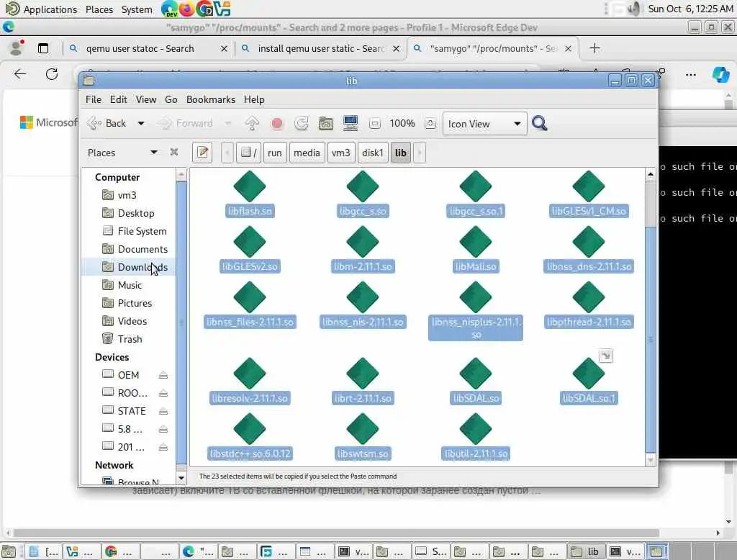Open the Home folder icon in toolbar
The width and height of the screenshot is (737, 560).
click(326, 123)
